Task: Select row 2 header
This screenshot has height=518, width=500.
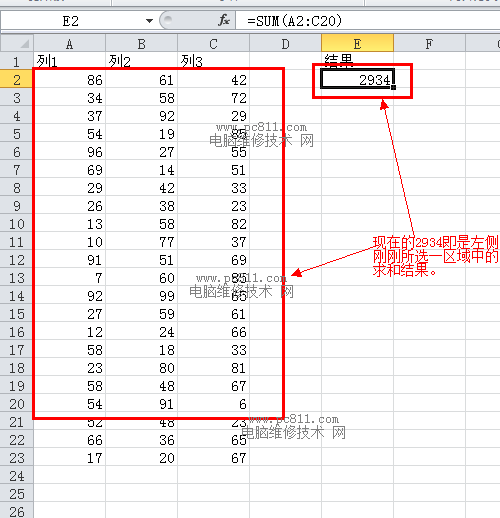Action: coord(17,79)
